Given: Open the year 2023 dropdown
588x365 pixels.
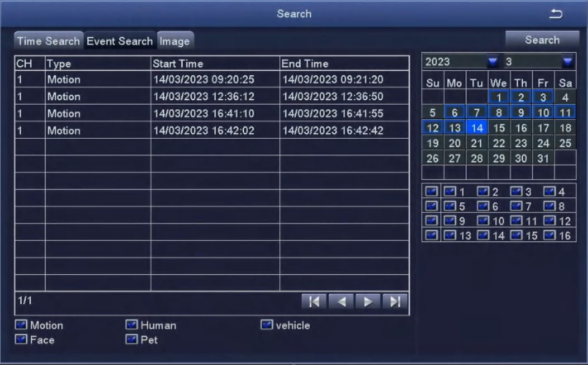Looking at the screenshot, I should coord(493,61).
